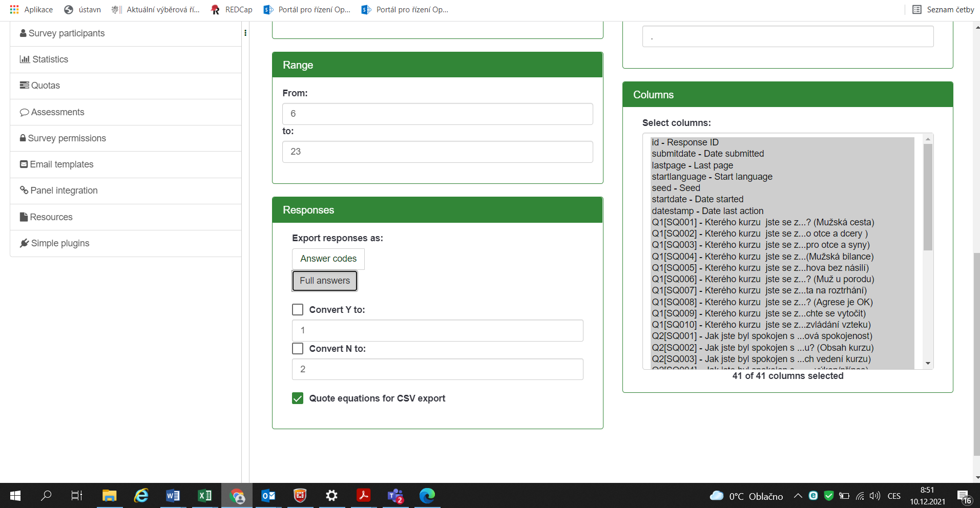Enable the Convert N to checkbox
The image size is (980, 508).
click(x=298, y=349)
